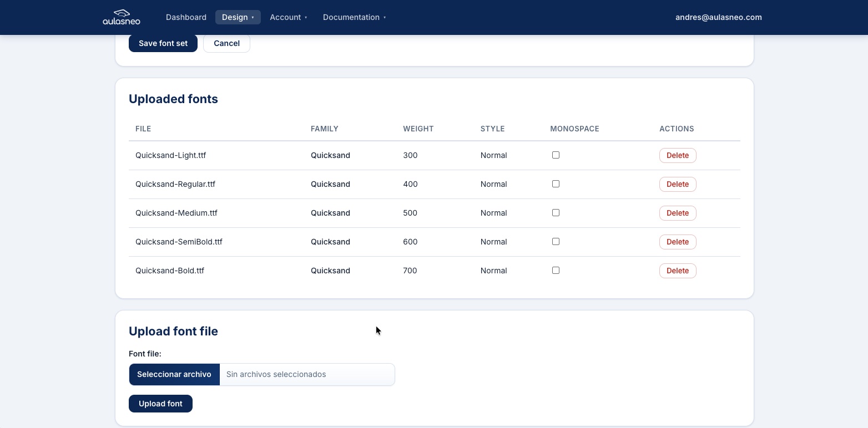
Task: Delete the Quicksand-SemiBold.ttf font
Action: tap(677, 242)
